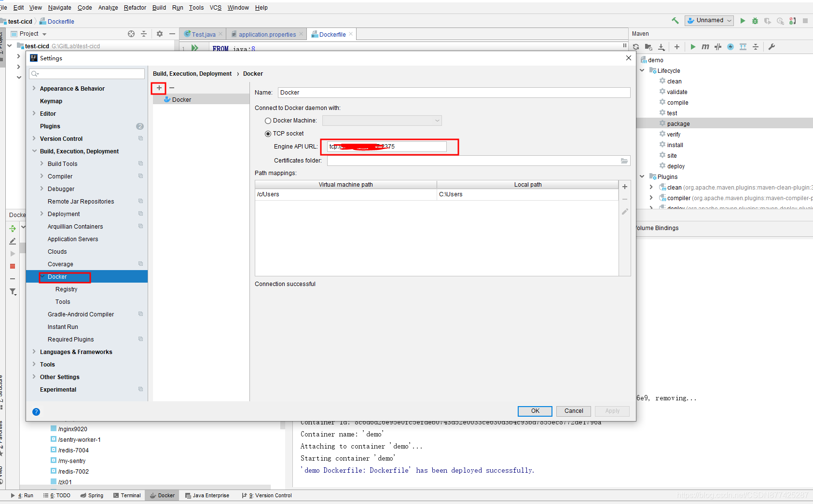The width and height of the screenshot is (813, 504).
Task: Click the Settings help question mark icon
Action: coord(36,412)
